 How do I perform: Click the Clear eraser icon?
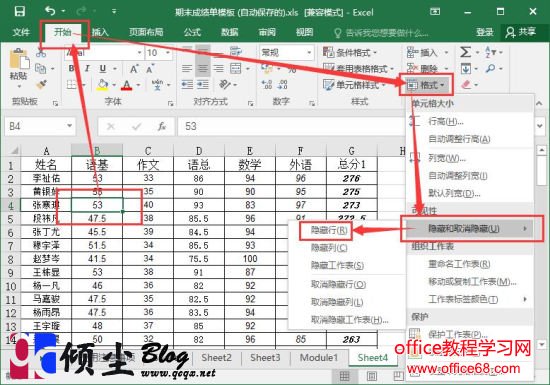[467, 85]
